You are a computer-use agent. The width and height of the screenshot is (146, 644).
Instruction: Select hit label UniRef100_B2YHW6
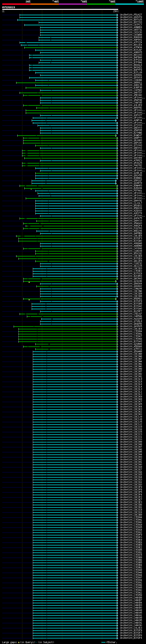click(x=131, y=133)
